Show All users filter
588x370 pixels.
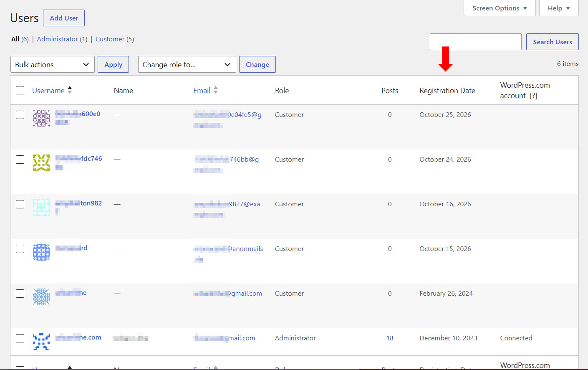point(15,39)
